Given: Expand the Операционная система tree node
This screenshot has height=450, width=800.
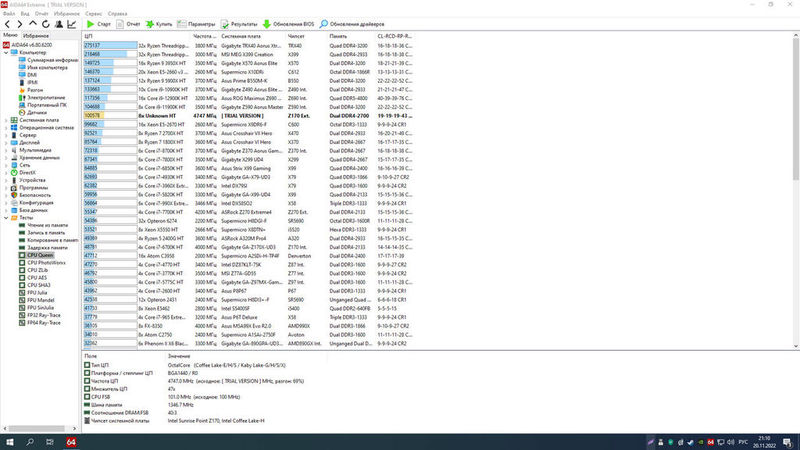Looking at the screenshot, I should point(6,128).
